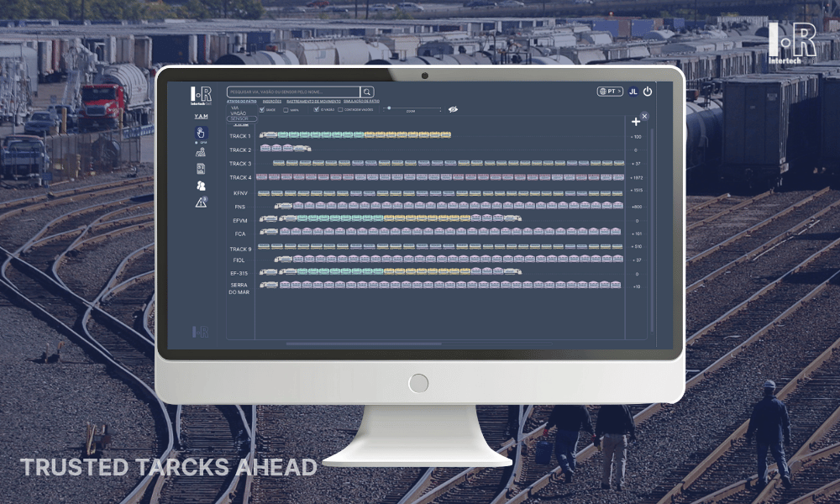Click the first locomotive on FIOL row
Viewport: 840px width, 504px height.
click(x=283, y=259)
